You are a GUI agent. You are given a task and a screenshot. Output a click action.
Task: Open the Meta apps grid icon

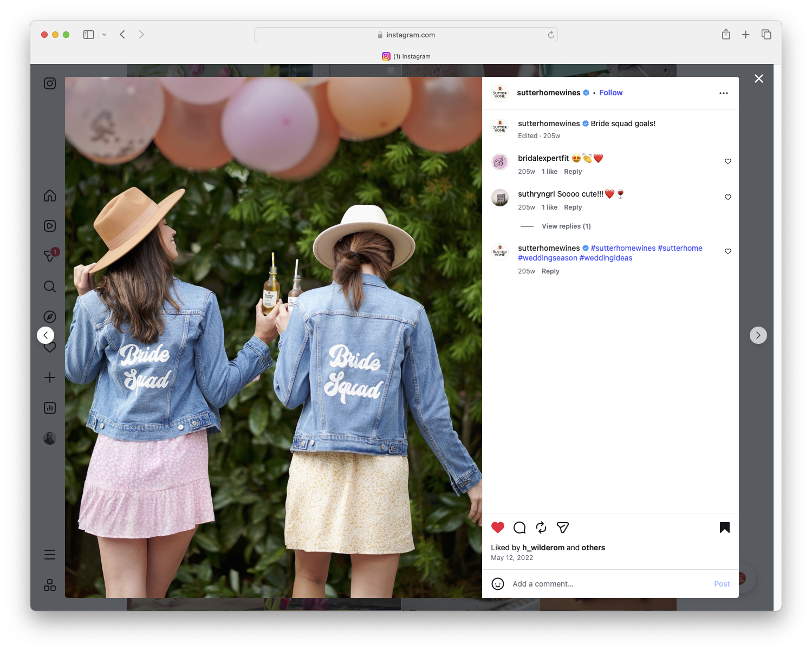pos(50,585)
